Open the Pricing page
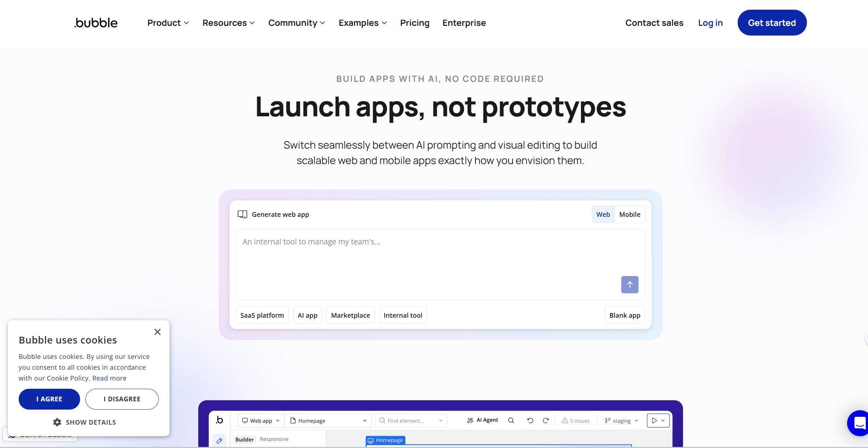Viewport: 868px width, 448px height. 415,23
